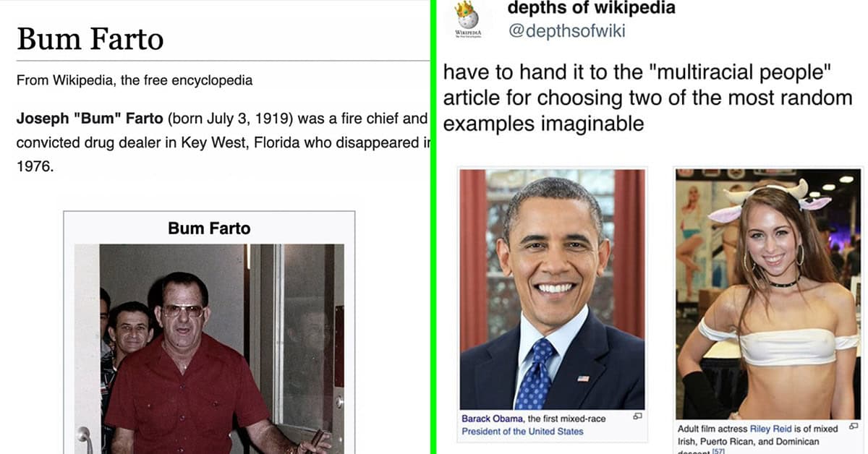Screen dimensions: 868x454
Task: Open the Barack Obama link
Action: click(493, 419)
